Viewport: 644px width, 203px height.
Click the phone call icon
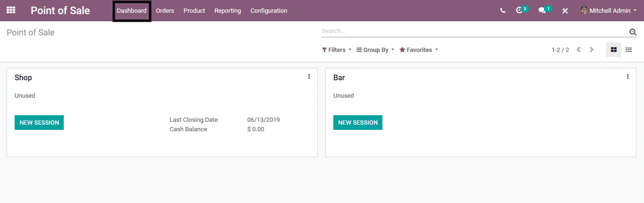[502, 10]
